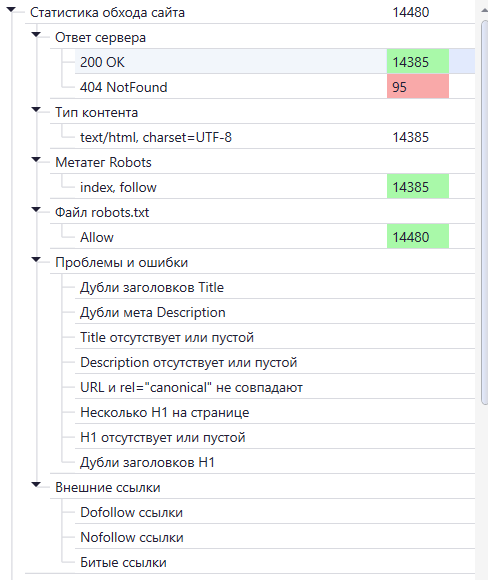Collapse the Ответ сервера group

36,34
